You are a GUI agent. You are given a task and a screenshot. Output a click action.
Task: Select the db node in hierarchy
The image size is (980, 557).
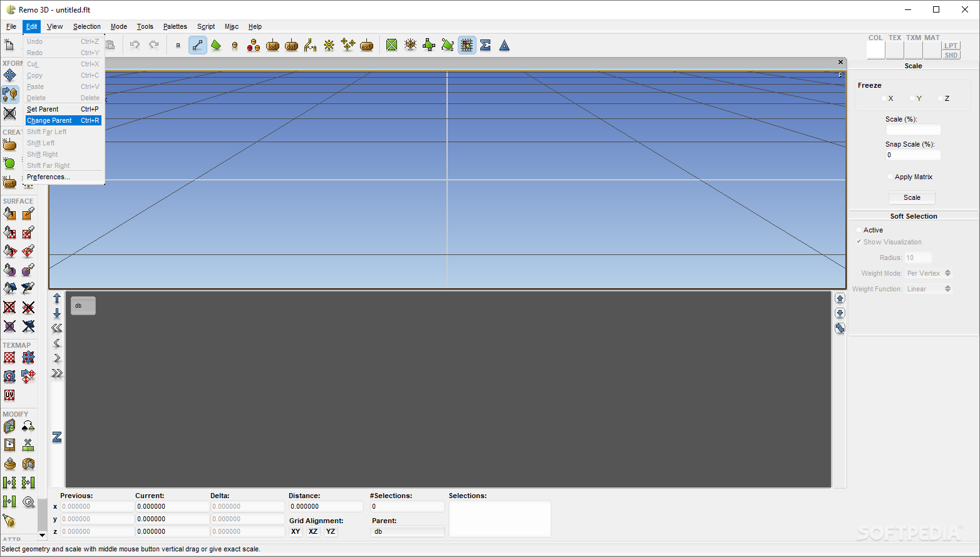tap(83, 306)
